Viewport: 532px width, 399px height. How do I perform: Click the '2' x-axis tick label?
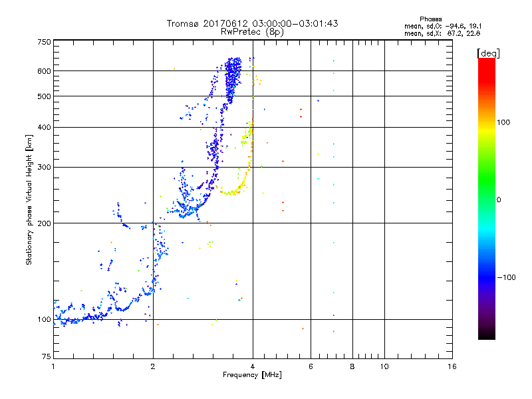tap(153, 366)
